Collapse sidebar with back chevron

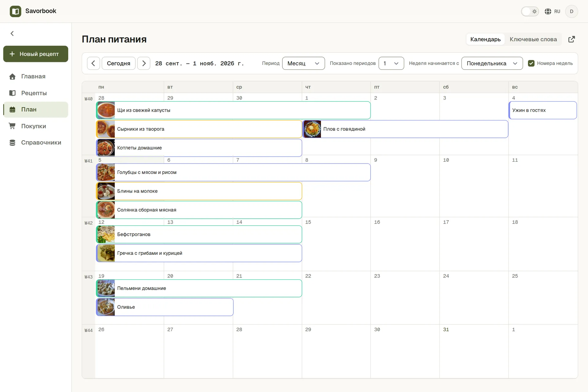(12, 33)
